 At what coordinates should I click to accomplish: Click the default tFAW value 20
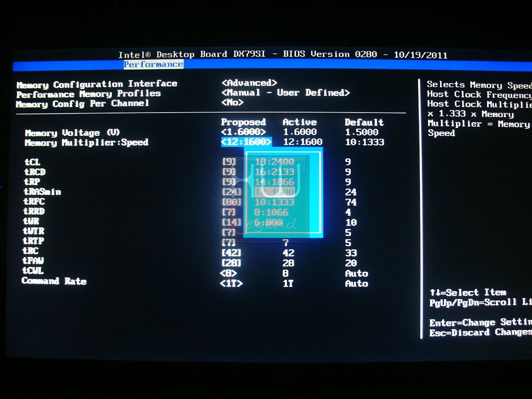click(x=351, y=263)
